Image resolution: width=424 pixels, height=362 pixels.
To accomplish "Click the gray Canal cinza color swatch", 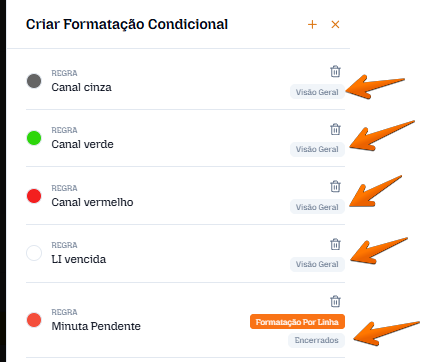I will click(34, 81).
